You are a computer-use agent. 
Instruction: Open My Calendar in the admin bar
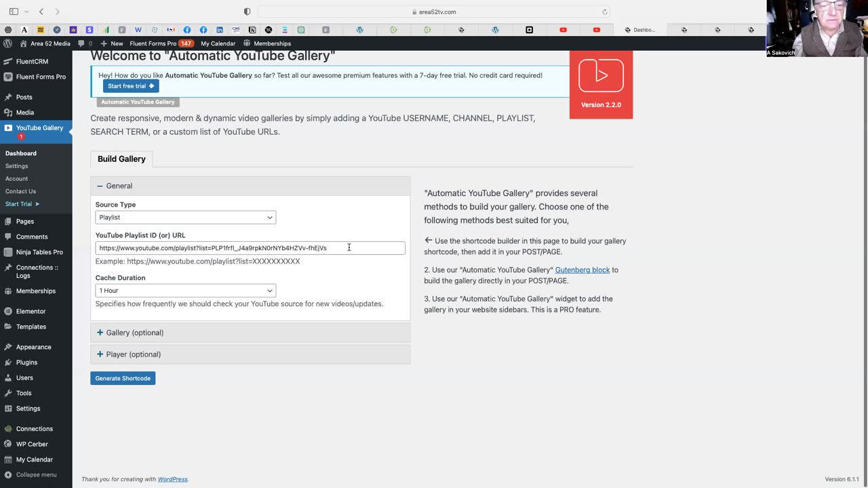click(218, 43)
